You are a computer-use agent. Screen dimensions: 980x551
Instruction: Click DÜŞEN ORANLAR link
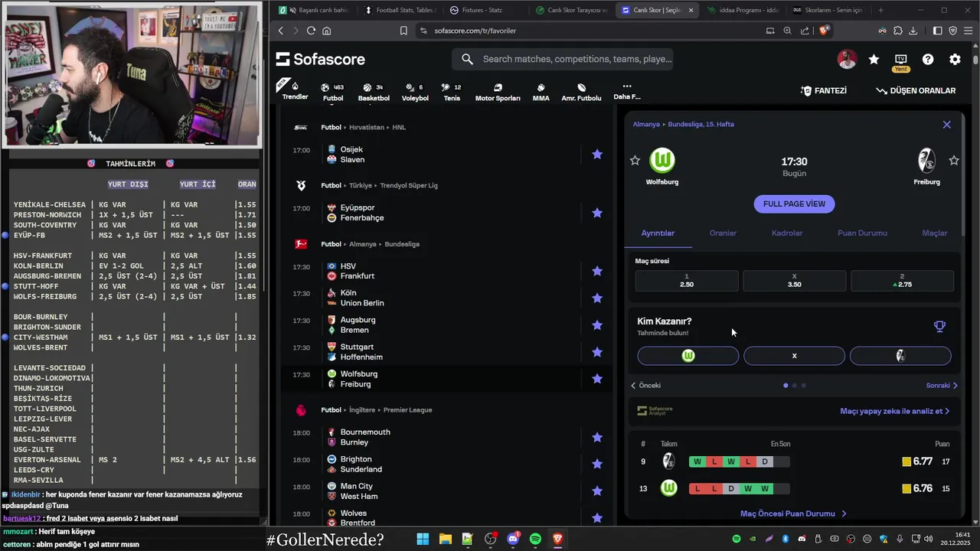coord(916,90)
